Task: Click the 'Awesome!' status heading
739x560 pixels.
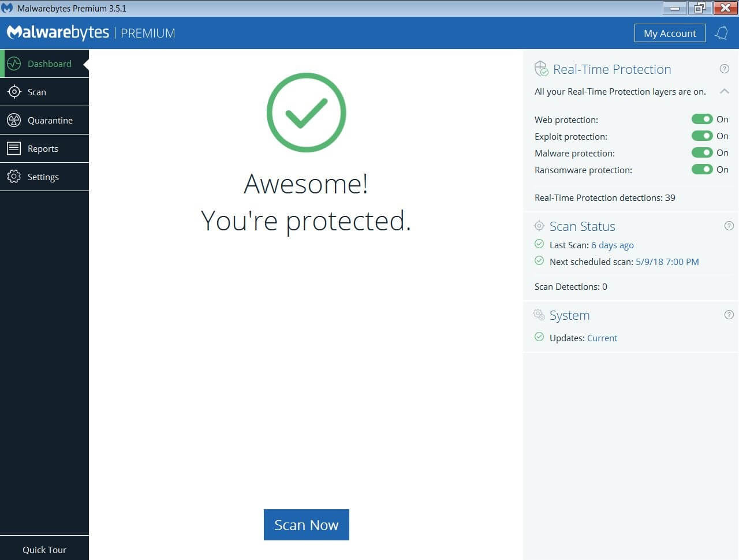Action: (x=306, y=184)
